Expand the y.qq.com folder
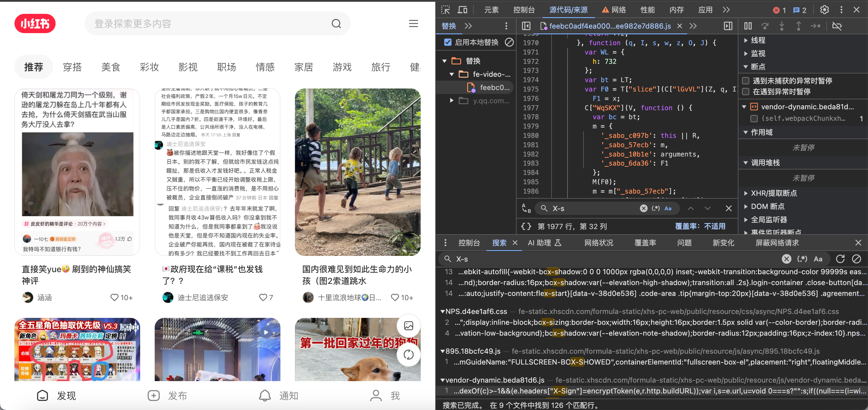Image resolution: width=868 pixels, height=410 pixels. 451,101
